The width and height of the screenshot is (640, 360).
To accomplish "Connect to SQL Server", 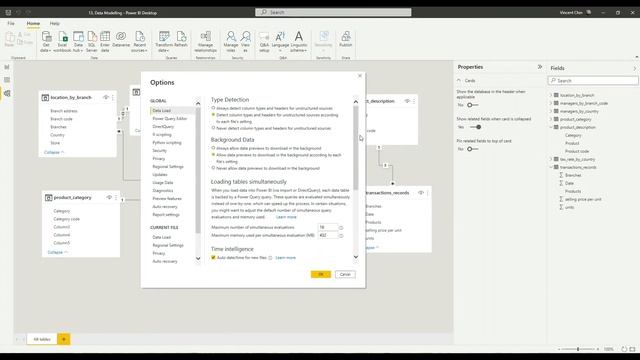I will (x=91, y=42).
